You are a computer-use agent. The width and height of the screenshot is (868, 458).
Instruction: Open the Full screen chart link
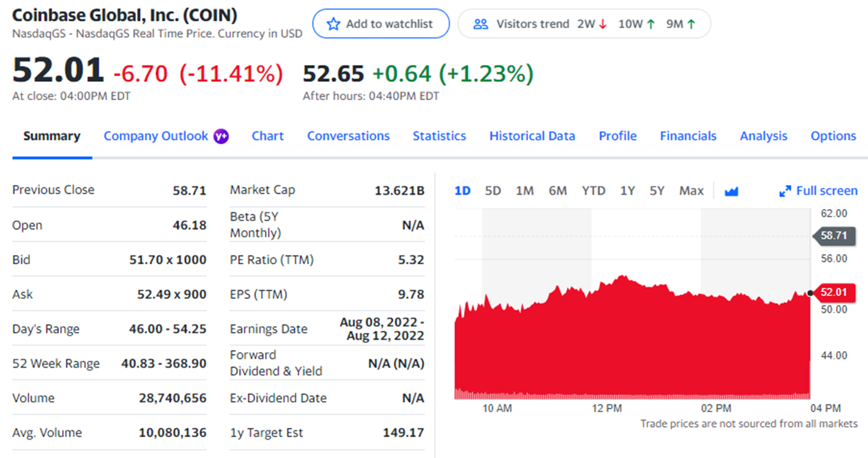click(826, 191)
